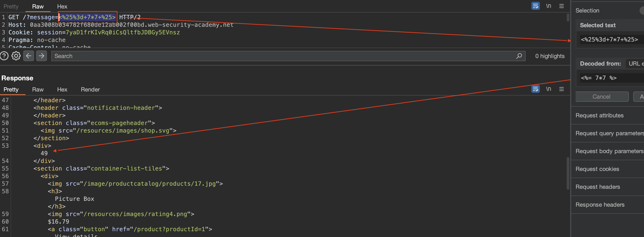Toggle word wrap icon in request pane
The width and height of the screenshot is (644, 237).
click(535, 6)
